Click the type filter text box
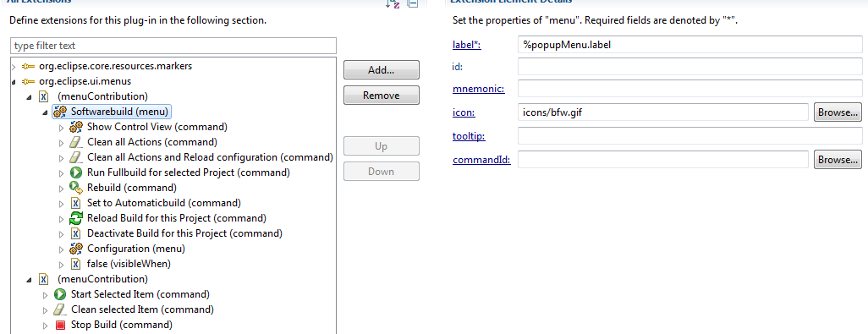Screen dimensions: 868x334 pyautogui.click(x=173, y=46)
